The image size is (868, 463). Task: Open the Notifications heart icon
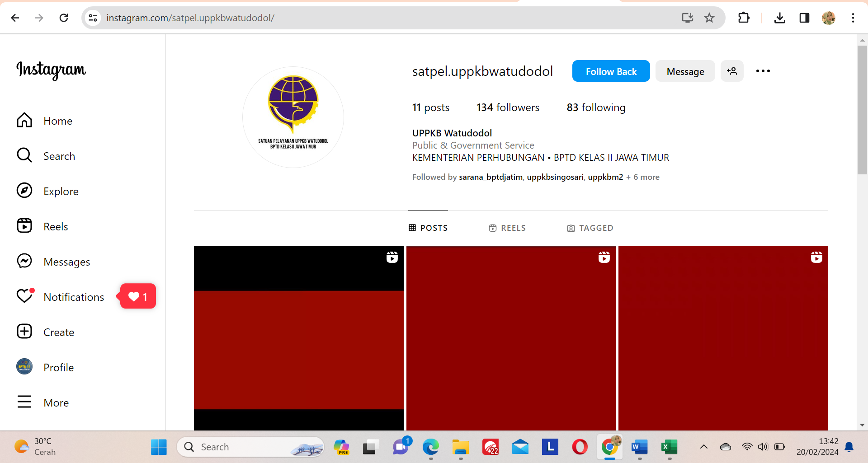pyautogui.click(x=24, y=296)
